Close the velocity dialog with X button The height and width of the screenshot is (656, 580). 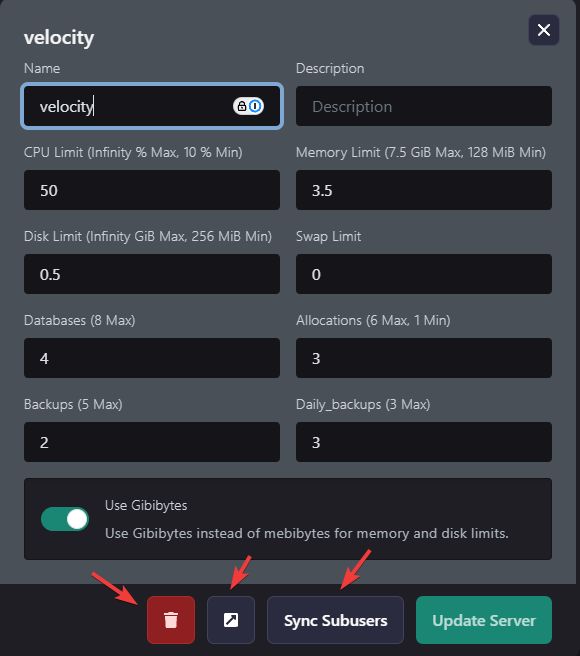click(544, 30)
